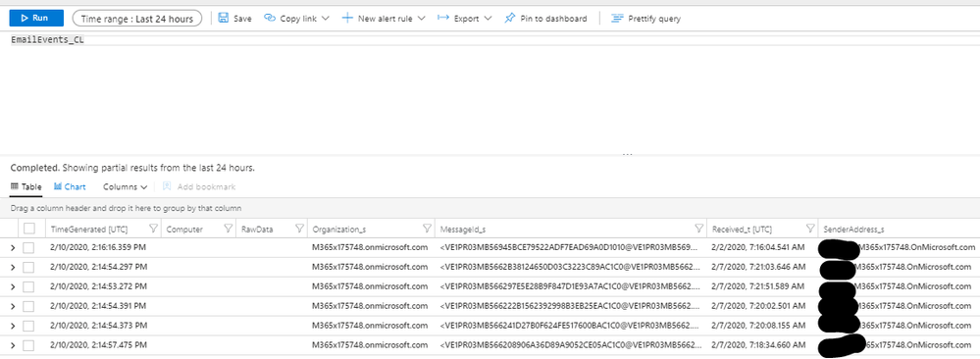This screenshot has width=980, height=359.
Task: Check the box for row 2:14:57.475 PM
Action: click(28, 345)
